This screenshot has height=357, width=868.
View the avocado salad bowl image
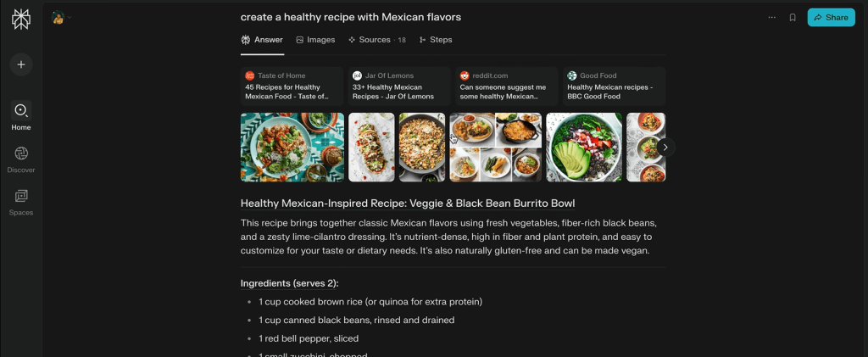pos(584,148)
